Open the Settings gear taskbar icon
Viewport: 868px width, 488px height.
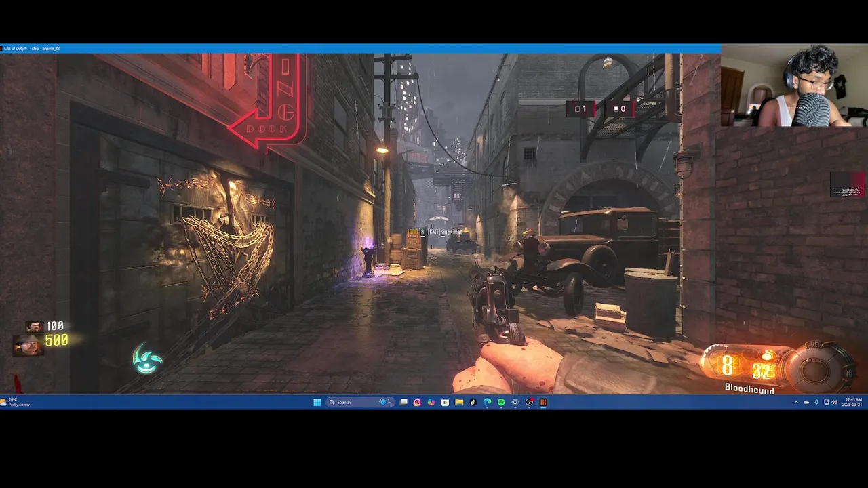coord(515,402)
